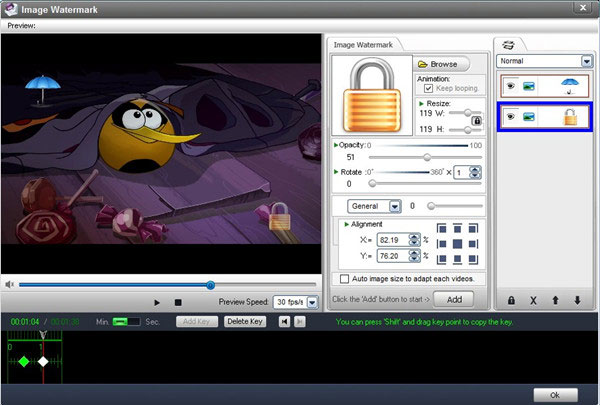Open the Preview Speed dropdown
The width and height of the screenshot is (600, 405).
tap(312, 302)
